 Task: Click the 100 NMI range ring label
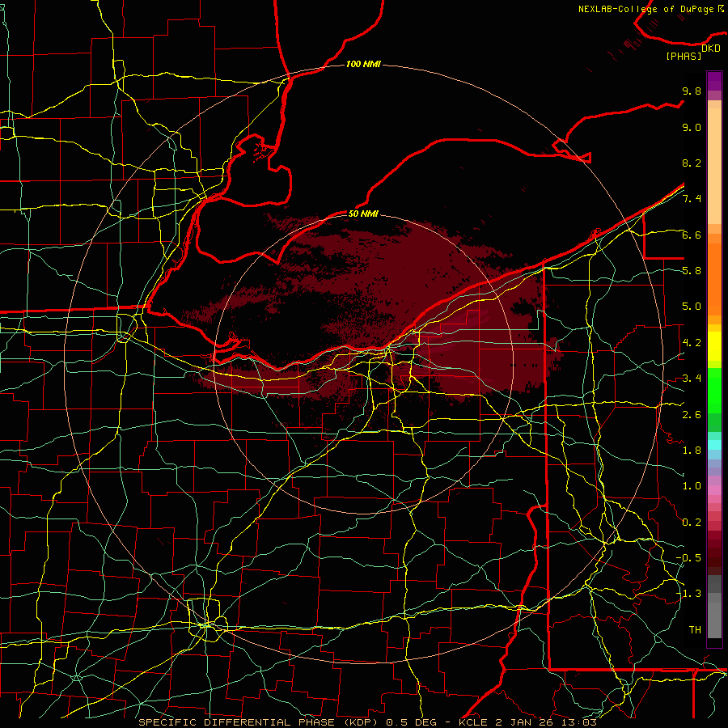pos(363,64)
